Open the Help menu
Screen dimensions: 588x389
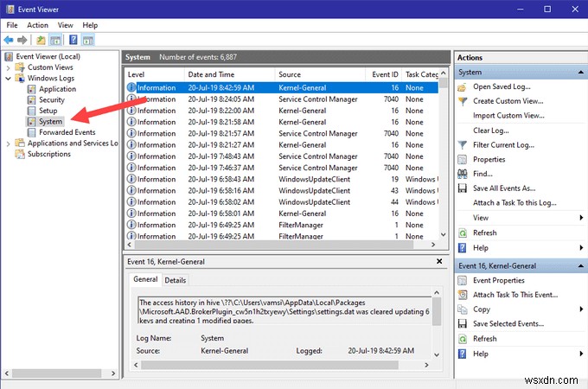(90, 25)
